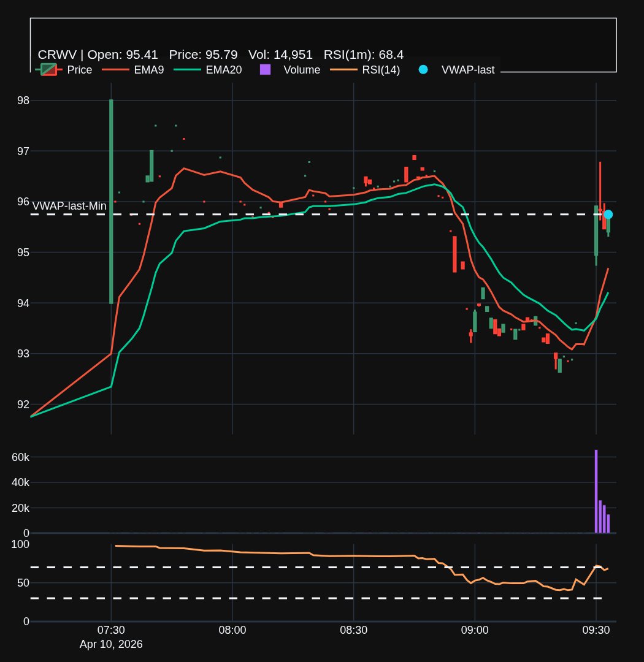Viewport: 644px width, 662px height.
Task: Click the long red candle near 09:30
Action: pos(600,191)
